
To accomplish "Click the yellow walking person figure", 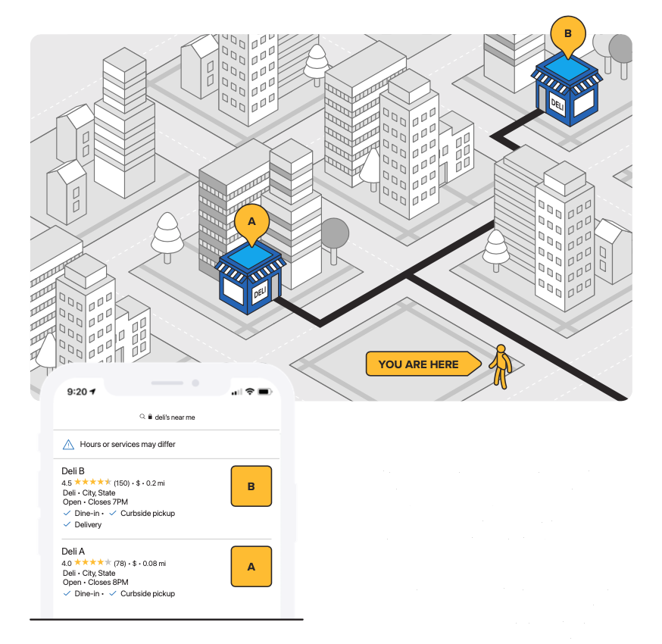I will point(501,367).
